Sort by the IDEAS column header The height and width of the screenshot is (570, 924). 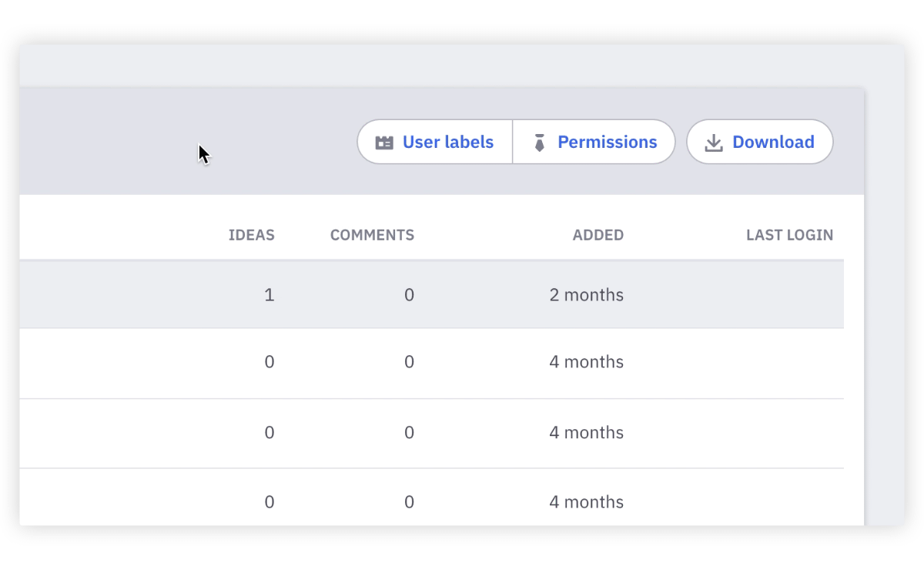point(252,235)
